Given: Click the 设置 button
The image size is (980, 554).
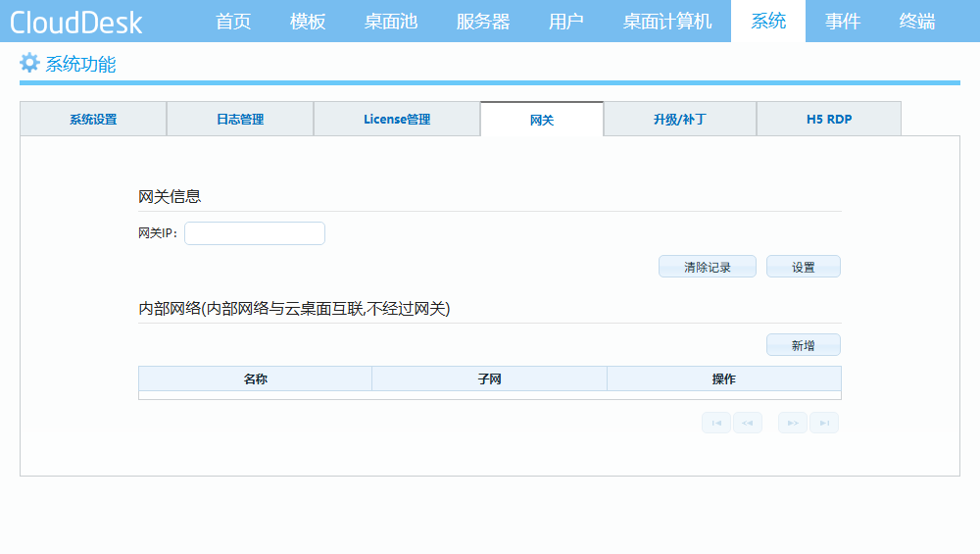Looking at the screenshot, I should [804, 267].
